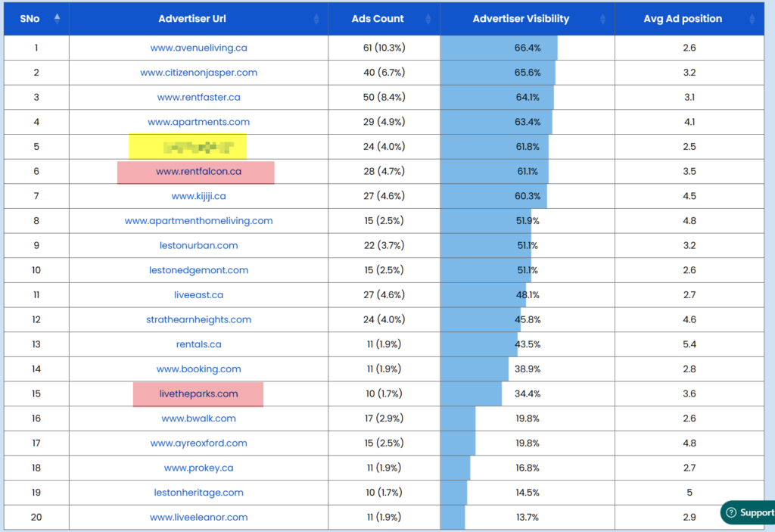The width and height of the screenshot is (775, 532).
Task: Select the 5.4 average ad position cell
Action: coord(689,344)
